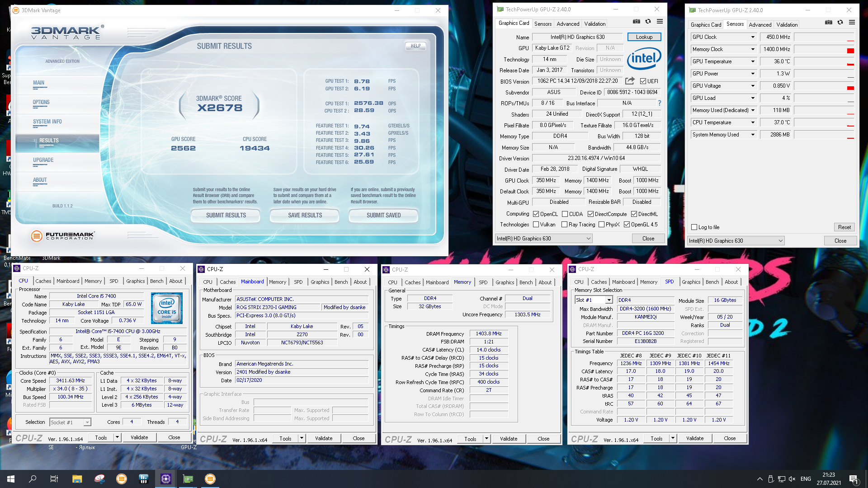The width and height of the screenshot is (868, 488).
Task: Open the notification center icon
Action: coord(853,479)
